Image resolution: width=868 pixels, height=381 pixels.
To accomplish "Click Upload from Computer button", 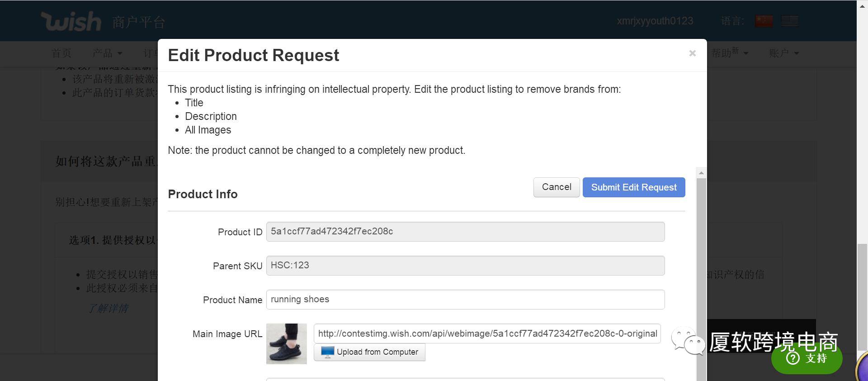I will coord(369,352).
